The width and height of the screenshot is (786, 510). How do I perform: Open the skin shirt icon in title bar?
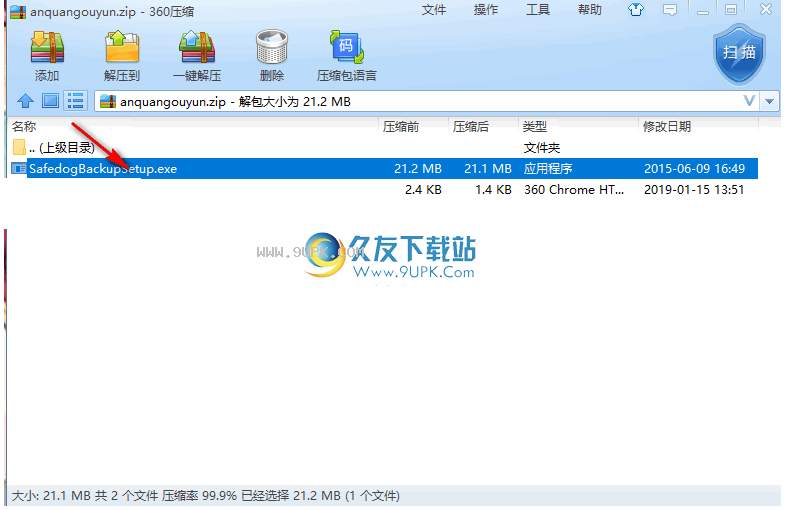point(636,10)
